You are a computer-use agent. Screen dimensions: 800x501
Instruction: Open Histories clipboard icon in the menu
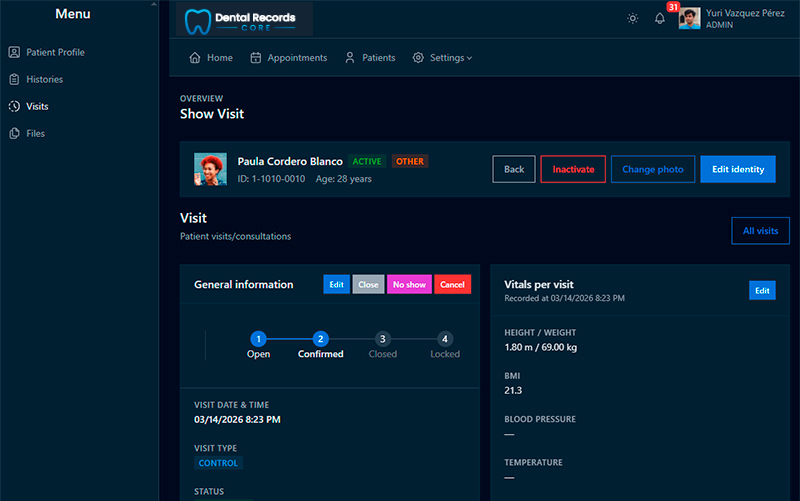coord(14,79)
